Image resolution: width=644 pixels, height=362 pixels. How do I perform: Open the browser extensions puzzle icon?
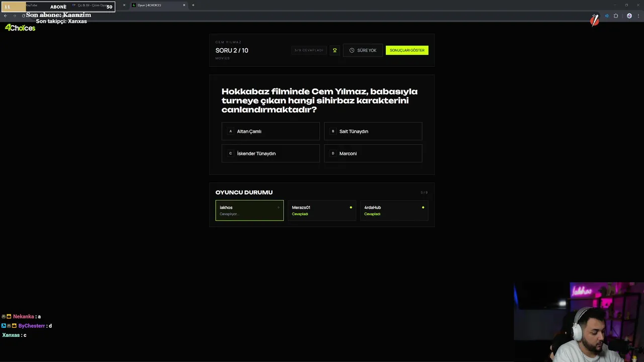pos(616,16)
